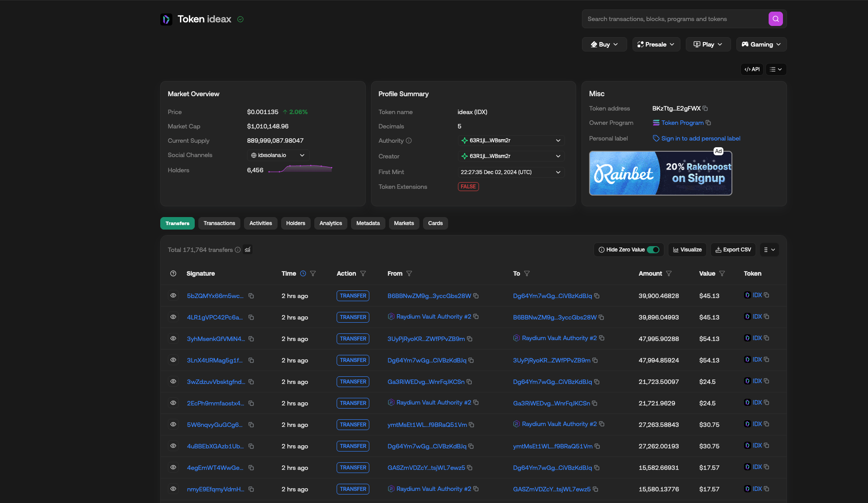Filter the Action column
The width and height of the screenshot is (868, 503).
tap(363, 273)
